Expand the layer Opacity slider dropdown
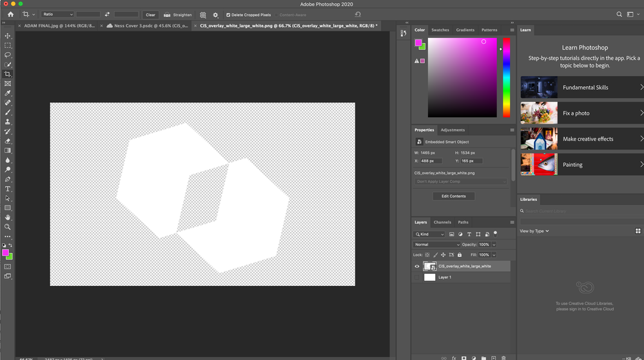Image resolution: width=644 pixels, height=360 pixels. [x=494, y=245]
